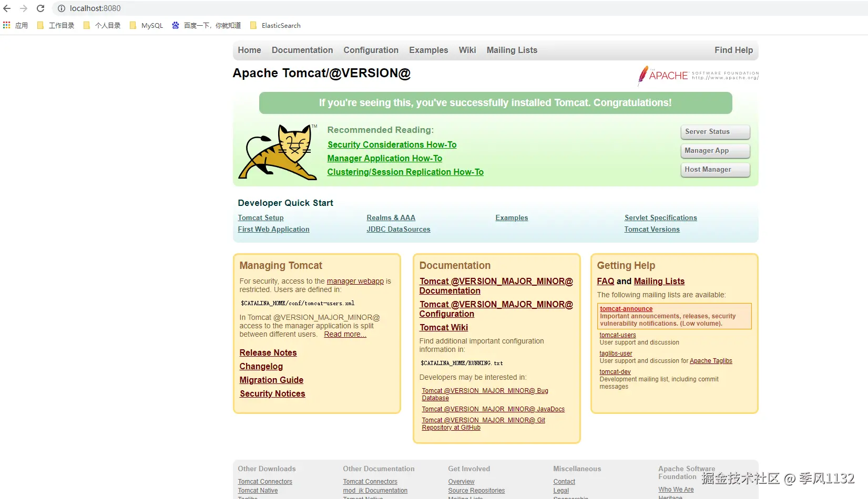This screenshot has height=499, width=868.
Task: Click the browser back arrow
Action: 7,8
